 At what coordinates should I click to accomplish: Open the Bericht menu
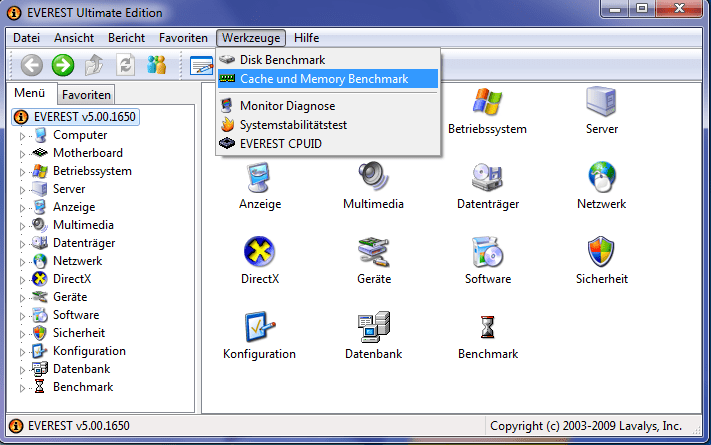(x=127, y=38)
